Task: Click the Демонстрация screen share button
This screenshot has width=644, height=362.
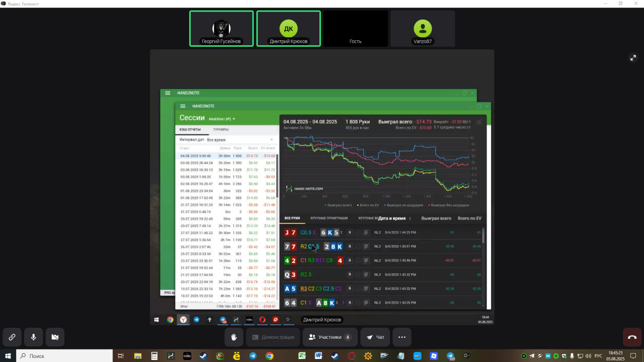Action: (273, 337)
